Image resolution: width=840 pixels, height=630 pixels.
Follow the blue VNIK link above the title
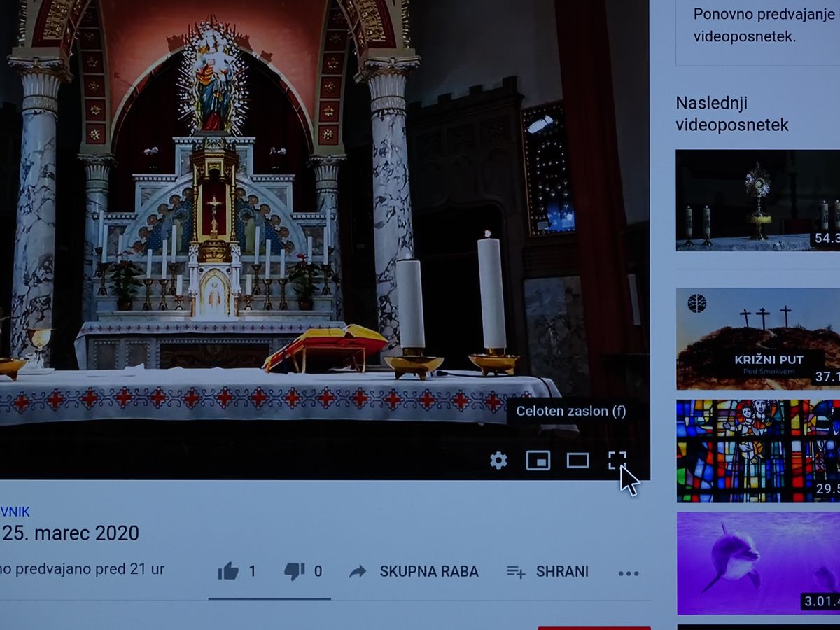tap(15, 512)
